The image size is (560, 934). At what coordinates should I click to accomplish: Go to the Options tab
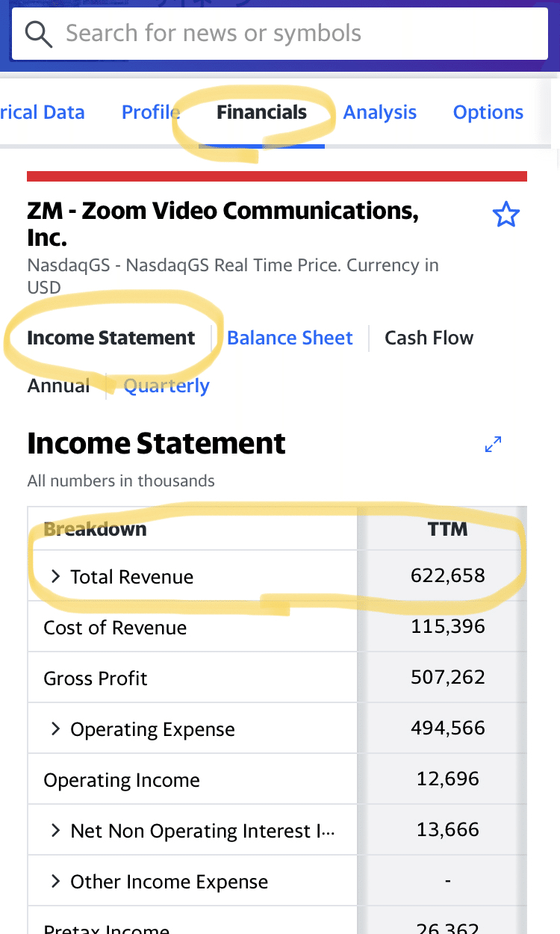[488, 112]
